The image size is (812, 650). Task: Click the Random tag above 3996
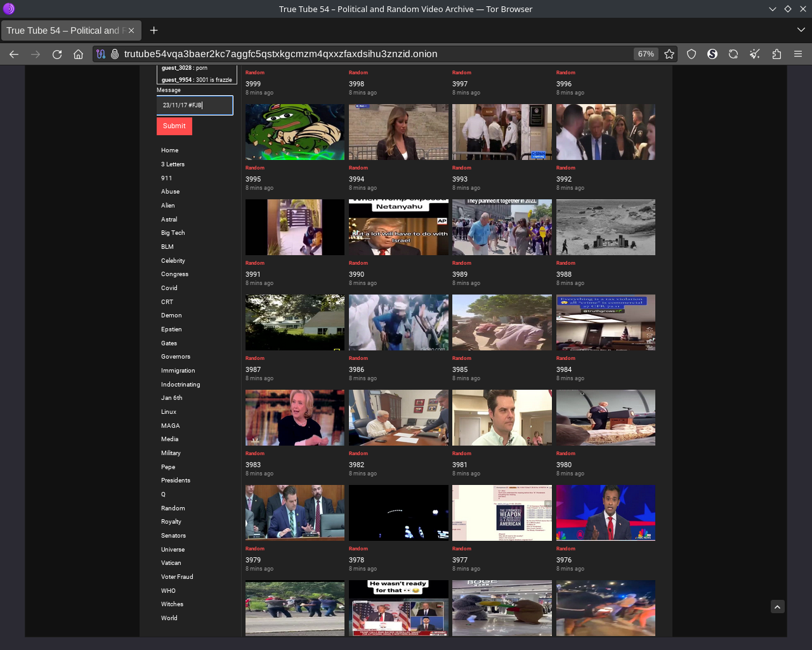[x=566, y=72]
